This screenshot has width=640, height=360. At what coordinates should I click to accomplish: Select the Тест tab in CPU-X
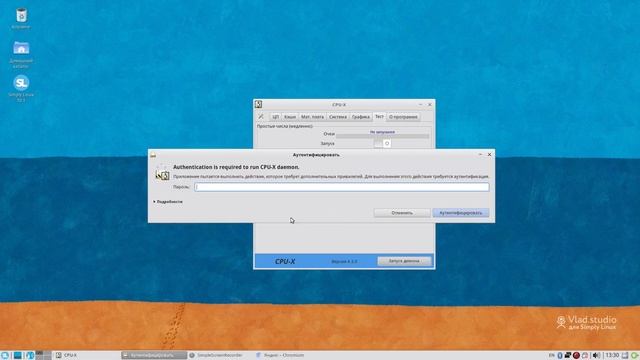point(379,116)
